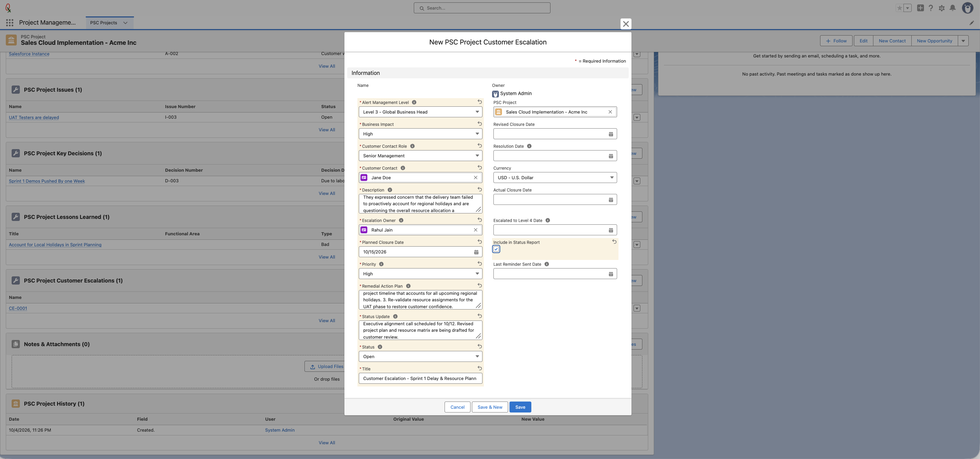This screenshot has width=980, height=459.
Task: Toggle Include in Status Report checkbox
Action: tap(496, 249)
